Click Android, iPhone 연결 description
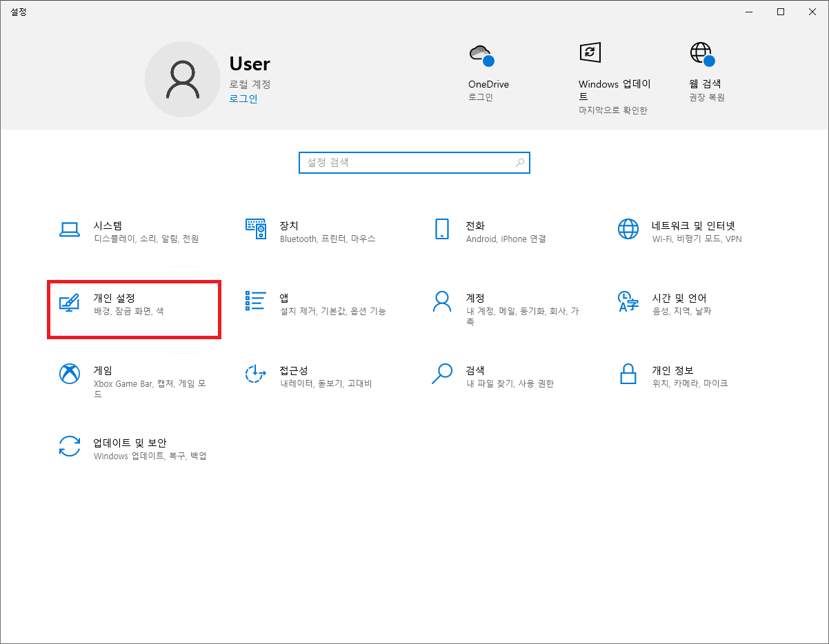Viewport: 829px width, 644px height. click(x=506, y=239)
